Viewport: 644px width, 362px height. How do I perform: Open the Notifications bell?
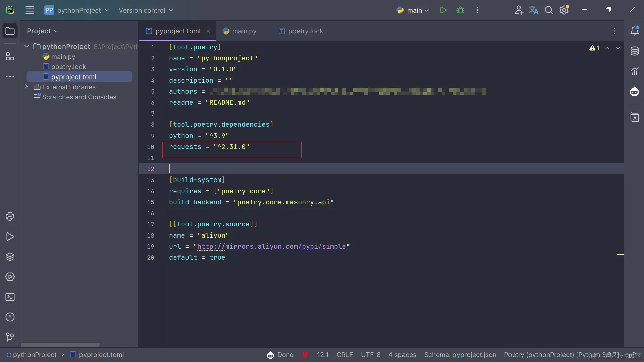click(x=634, y=31)
